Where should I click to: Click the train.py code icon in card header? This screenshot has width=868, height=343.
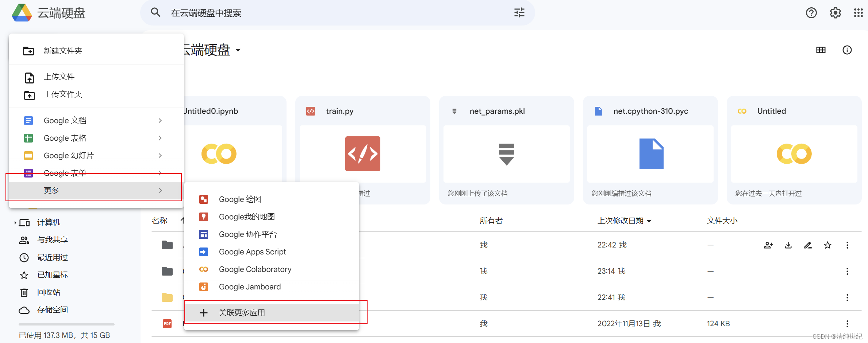tap(311, 111)
